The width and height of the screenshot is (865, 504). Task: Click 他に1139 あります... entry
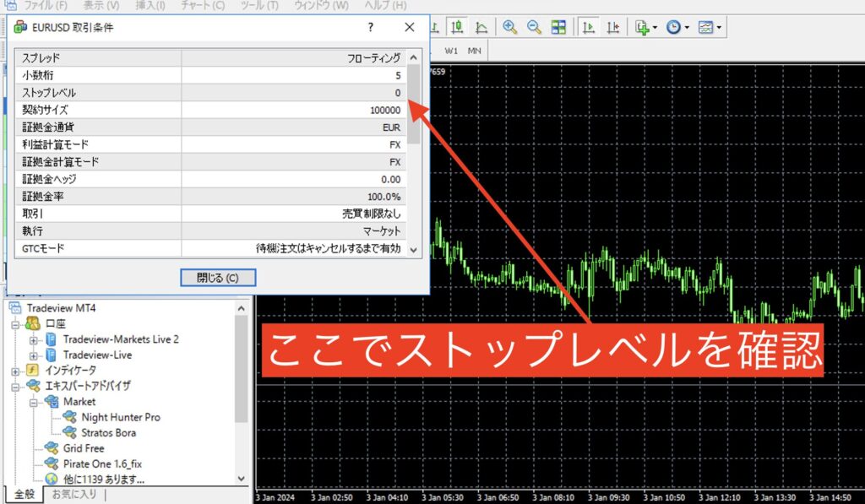click(104, 480)
